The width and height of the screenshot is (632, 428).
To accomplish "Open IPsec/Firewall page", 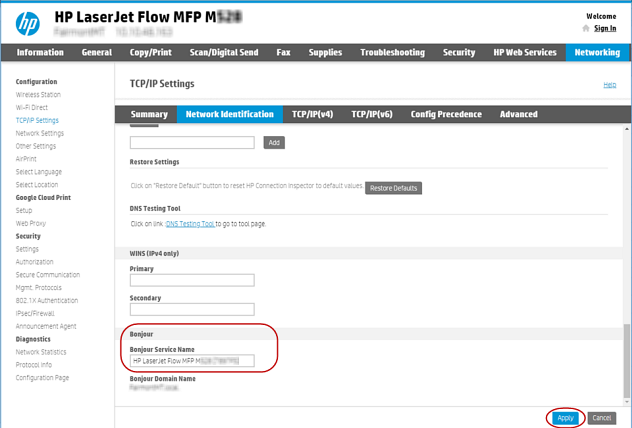I will pos(35,314).
